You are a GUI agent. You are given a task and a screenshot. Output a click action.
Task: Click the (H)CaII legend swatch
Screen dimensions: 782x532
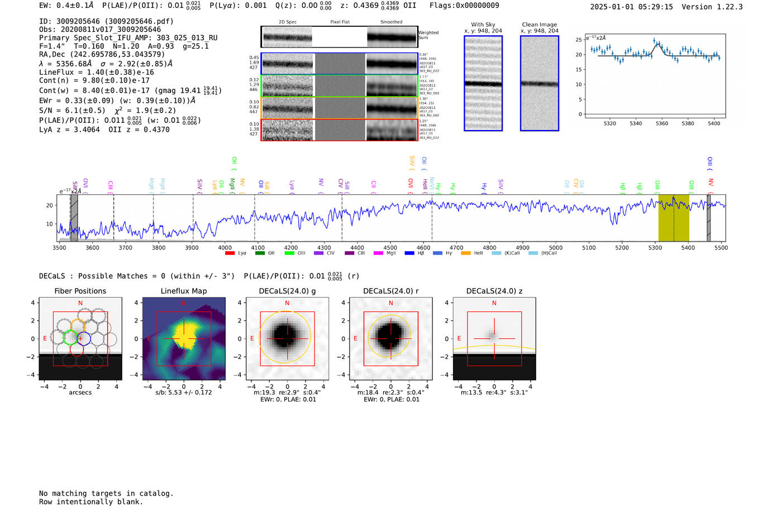[x=533, y=253]
